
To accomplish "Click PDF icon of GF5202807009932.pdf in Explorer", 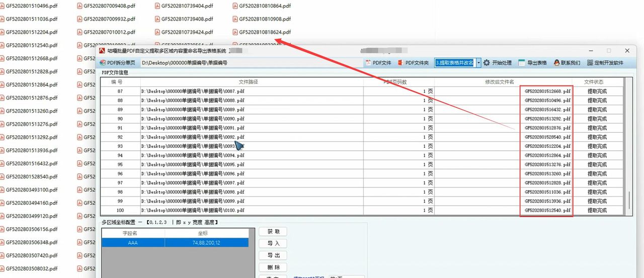I will (79, 19).
